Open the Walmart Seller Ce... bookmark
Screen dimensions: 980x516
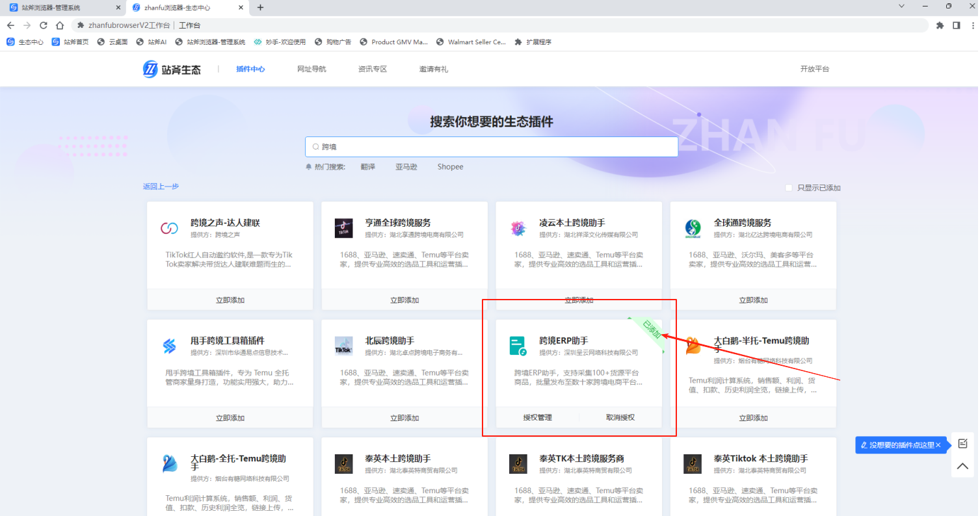(471, 42)
